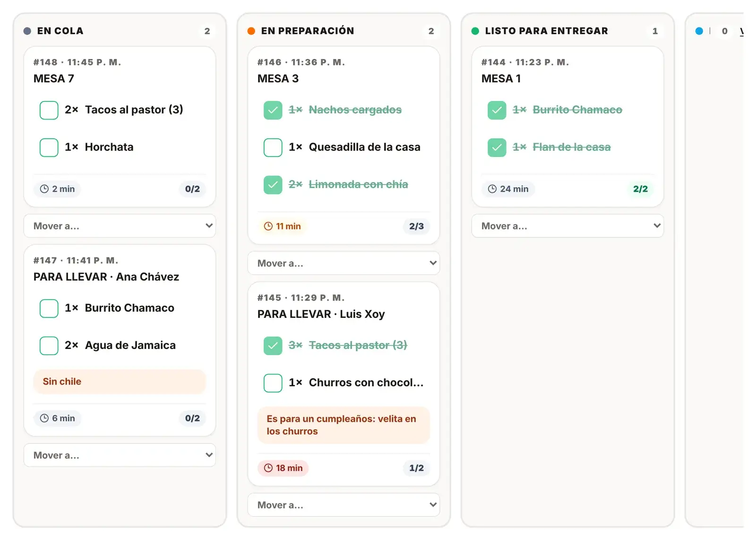Click the birthday candle note on order #145
The height and width of the screenshot is (544, 756).
(344, 425)
